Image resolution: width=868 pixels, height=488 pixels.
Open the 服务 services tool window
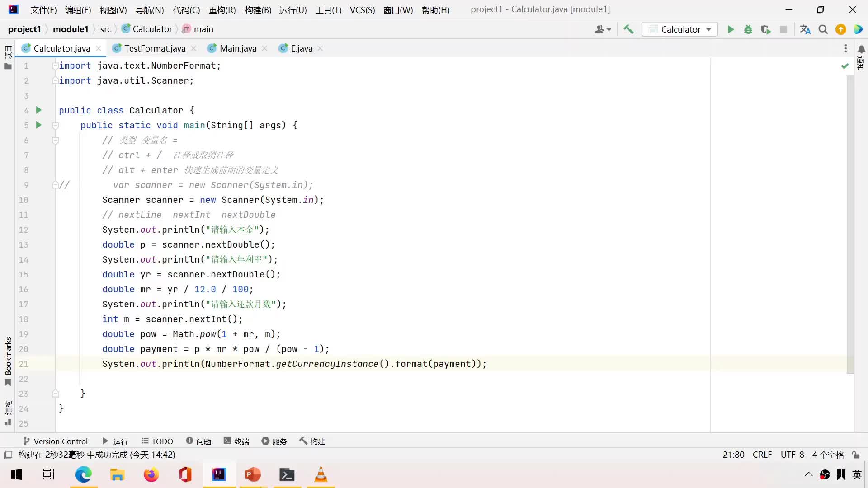pos(274,441)
